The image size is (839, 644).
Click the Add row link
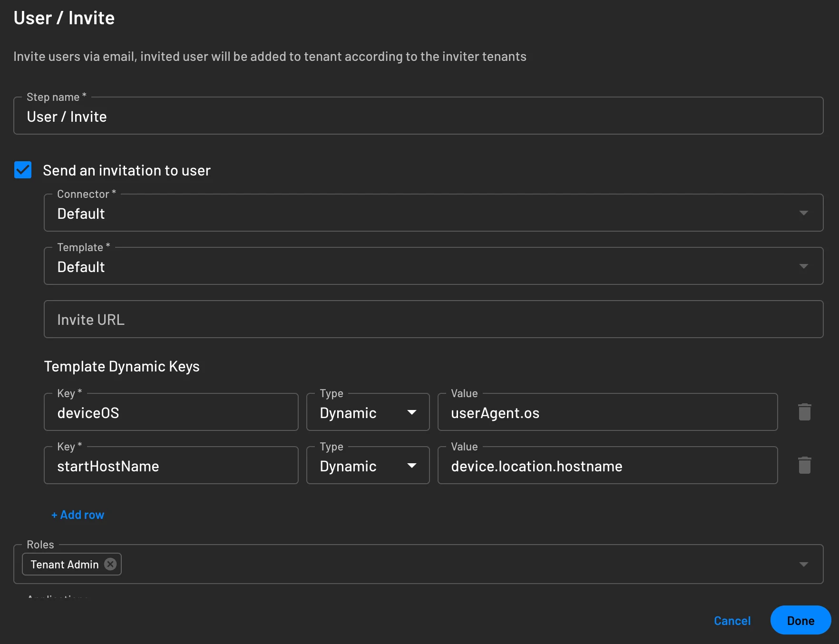point(78,515)
